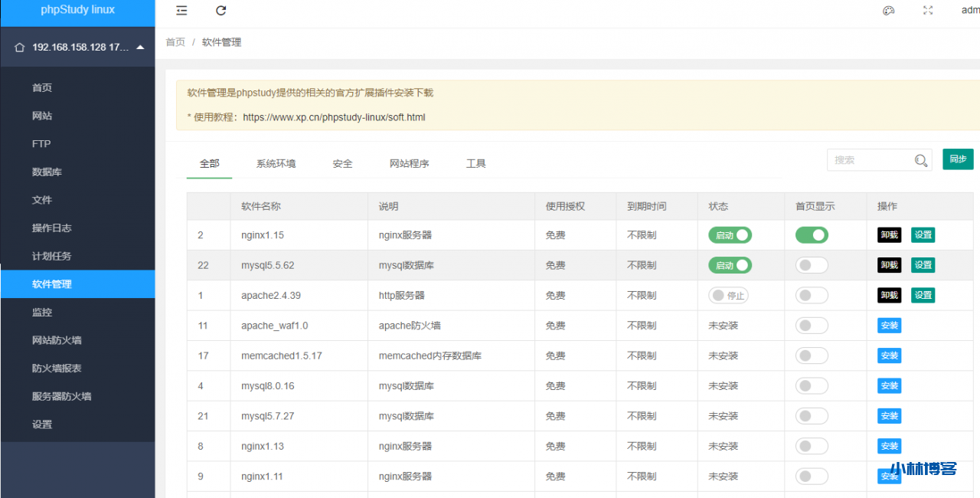Open 监控 monitoring from the sidebar
This screenshot has height=498, width=980.
tap(42, 312)
